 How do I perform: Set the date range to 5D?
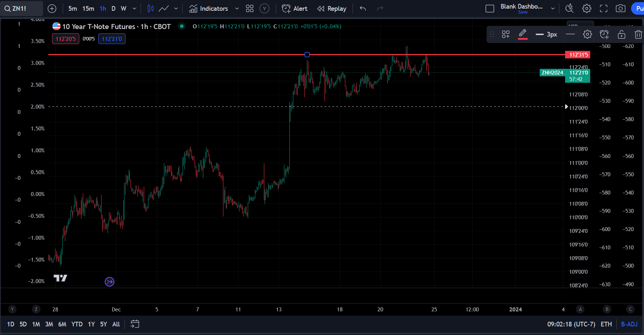(x=23, y=324)
